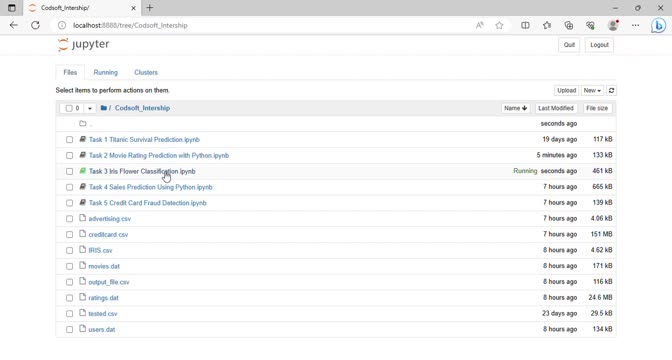The width and height of the screenshot is (672, 360).
Task: Switch to the Clusters tab
Action: [x=146, y=72]
